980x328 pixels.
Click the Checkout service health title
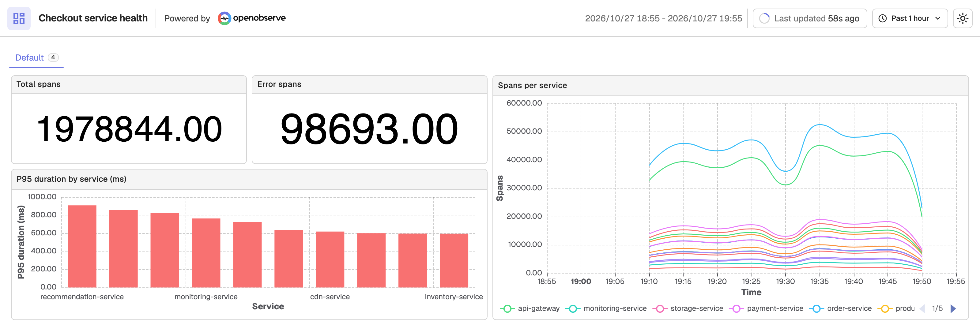(x=93, y=18)
